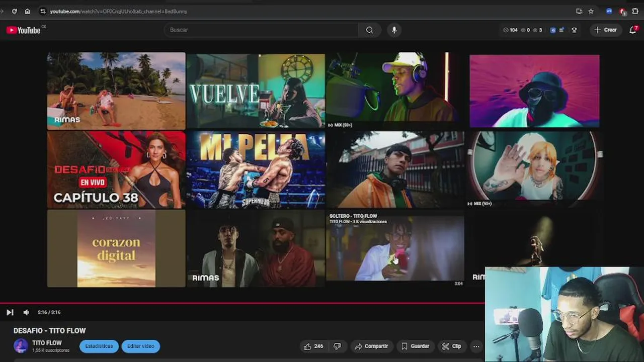Image resolution: width=644 pixels, height=362 pixels.
Task: Open the site information icon in address bar
Action: [x=43, y=11]
